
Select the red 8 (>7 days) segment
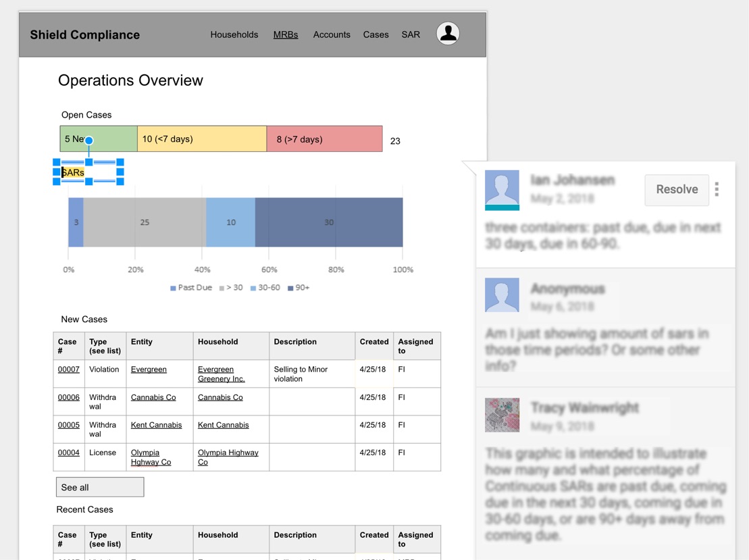point(324,139)
